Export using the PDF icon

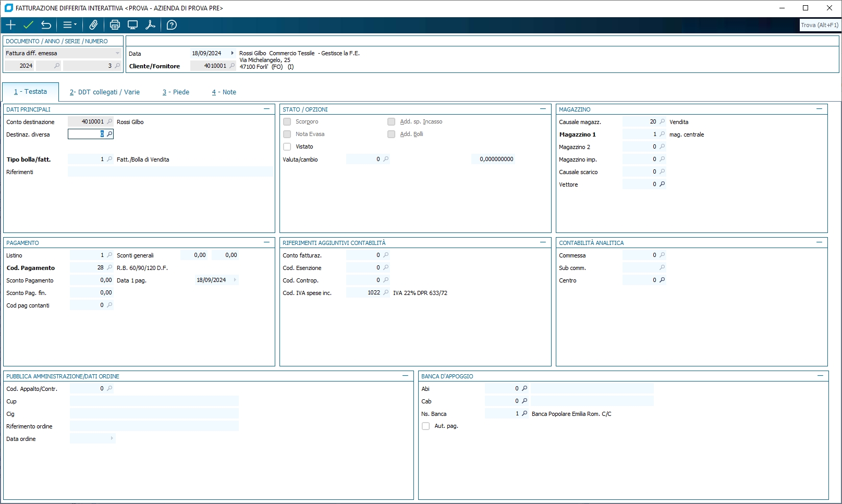(150, 25)
